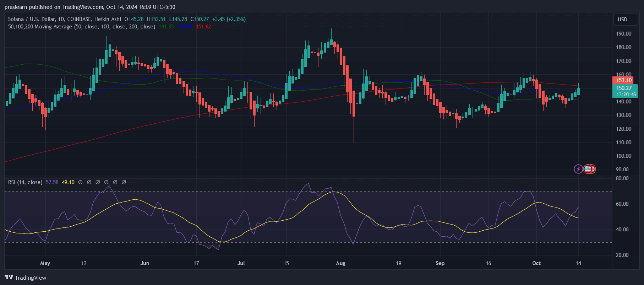Select the 50,100,200 Moving Average indicator legend
644x285 pixels.
pos(82,27)
